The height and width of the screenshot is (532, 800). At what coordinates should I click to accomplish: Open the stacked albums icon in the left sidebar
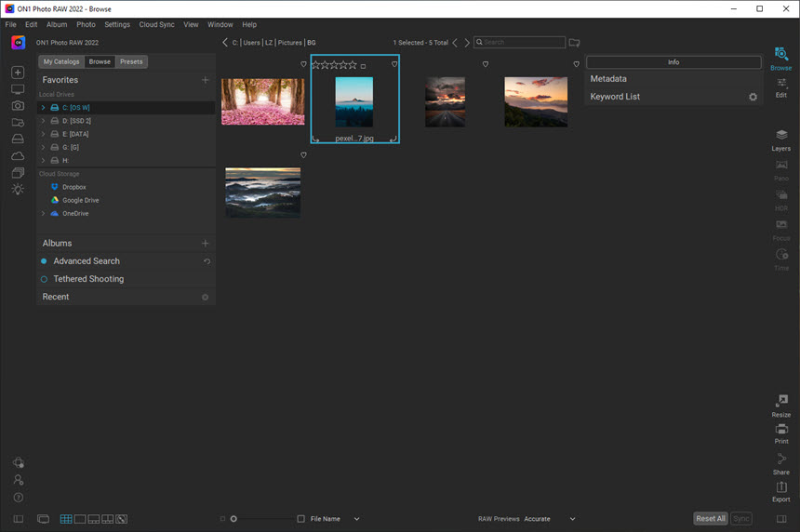point(18,172)
